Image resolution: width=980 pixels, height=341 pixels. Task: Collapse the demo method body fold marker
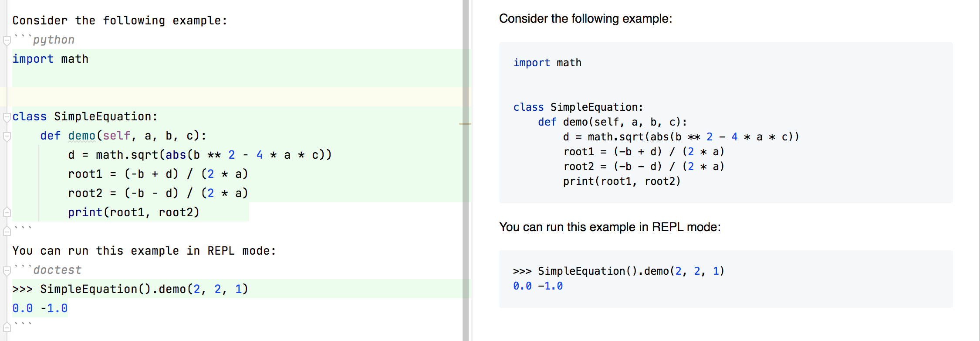click(x=6, y=136)
